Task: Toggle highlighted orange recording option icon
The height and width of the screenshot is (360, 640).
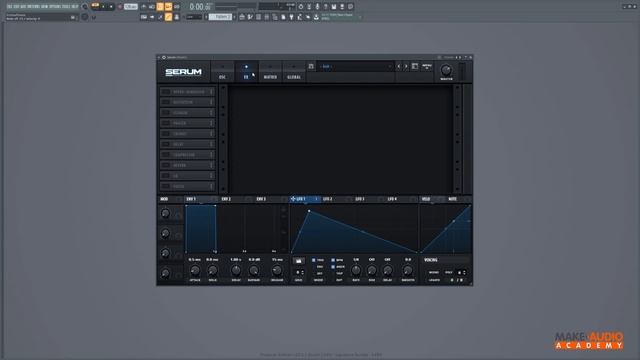Action: tap(160, 7)
